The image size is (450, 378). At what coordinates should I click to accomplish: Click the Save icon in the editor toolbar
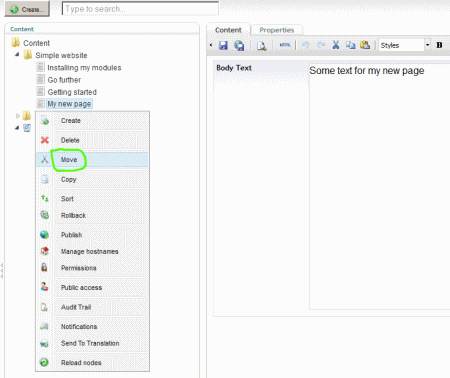pyautogui.click(x=223, y=45)
